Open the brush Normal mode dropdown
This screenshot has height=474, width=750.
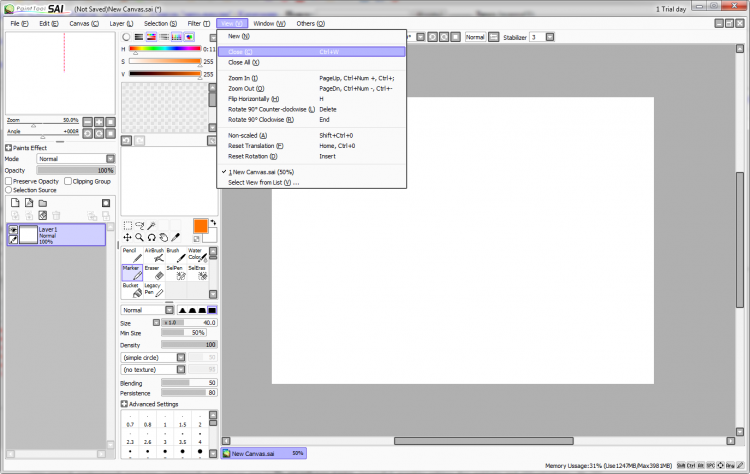pyautogui.click(x=147, y=310)
